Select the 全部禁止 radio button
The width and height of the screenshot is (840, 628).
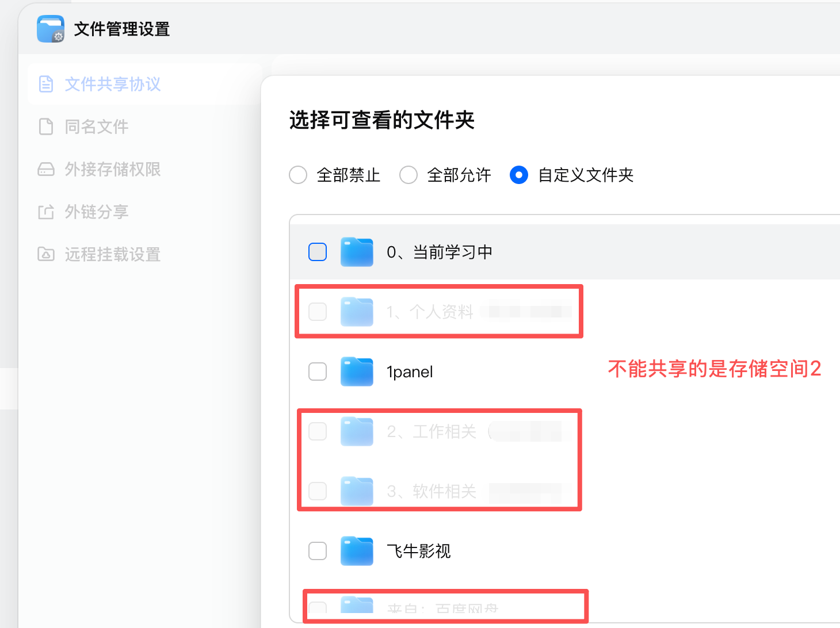298,175
